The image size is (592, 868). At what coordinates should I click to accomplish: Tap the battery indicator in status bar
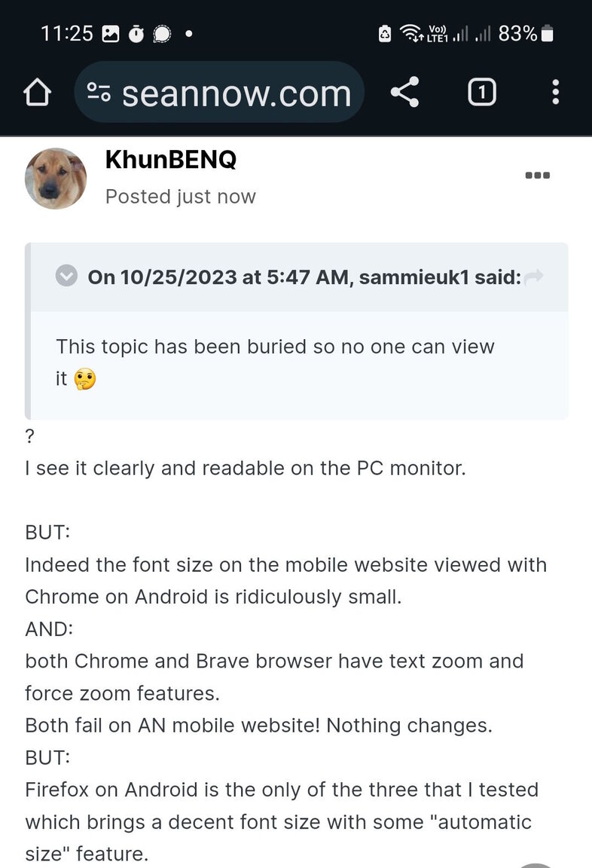coord(547,34)
